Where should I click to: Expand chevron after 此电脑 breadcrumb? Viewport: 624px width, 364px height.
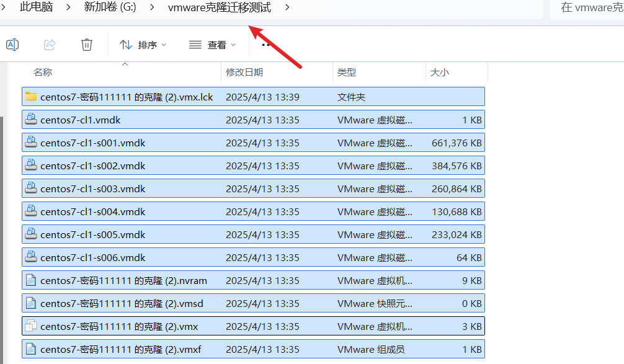[68, 7]
